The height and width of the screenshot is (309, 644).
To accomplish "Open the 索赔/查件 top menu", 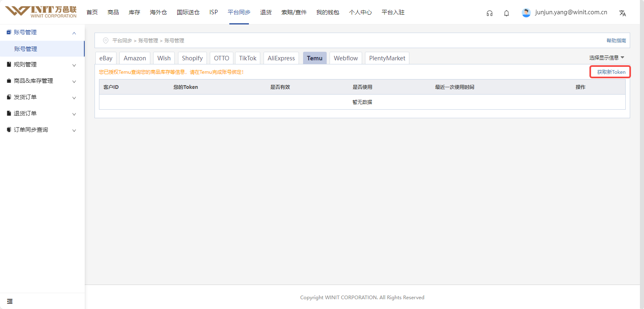I will coord(294,12).
